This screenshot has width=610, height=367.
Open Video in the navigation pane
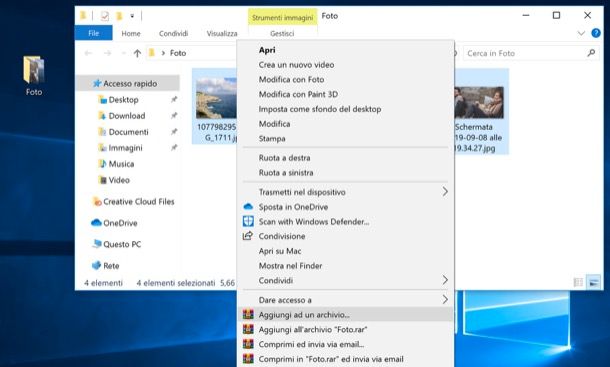[x=119, y=180]
